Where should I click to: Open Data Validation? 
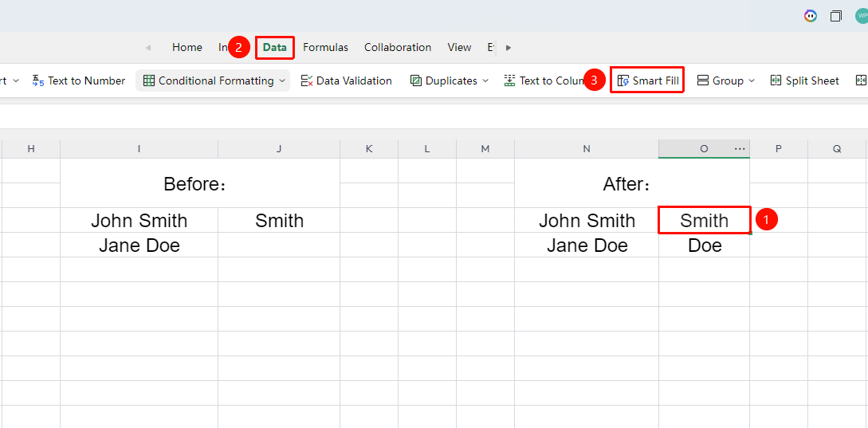point(347,80)
